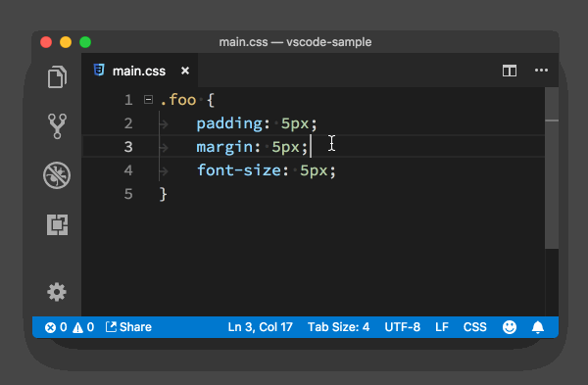The image size is (588, 385).
Task: Change end of line sequence LF
Action: coord(442,327)
